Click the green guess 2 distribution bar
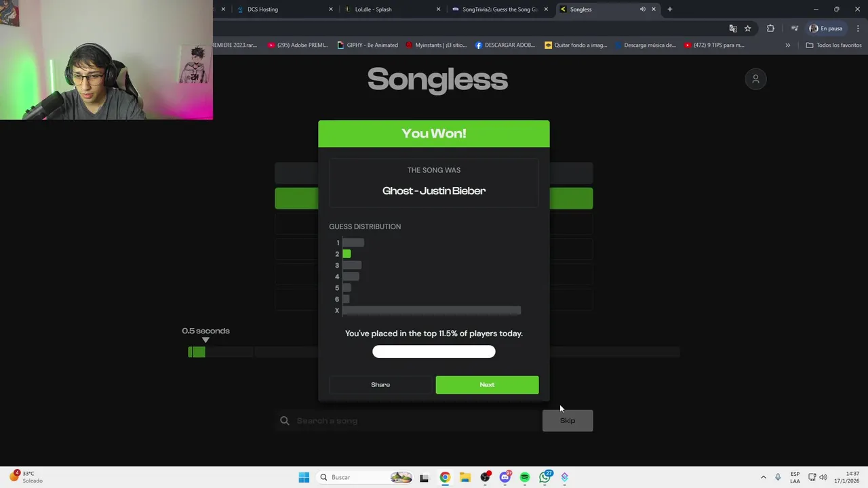 pos(347,253)
